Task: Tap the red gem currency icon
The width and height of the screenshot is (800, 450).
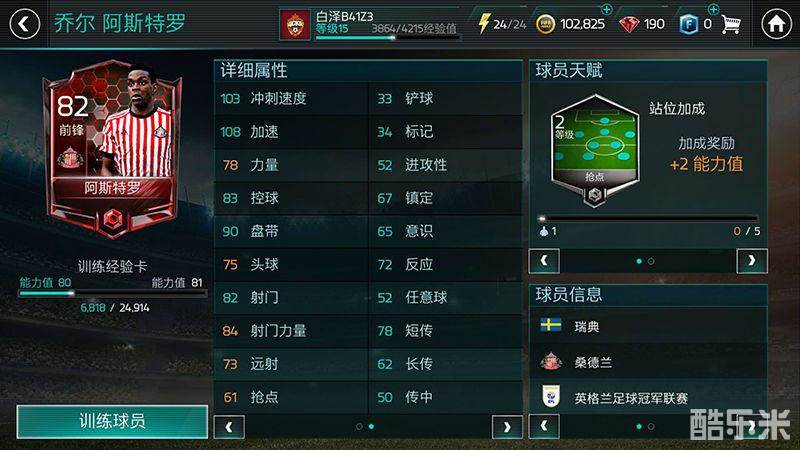Action: tap(629, 24)
